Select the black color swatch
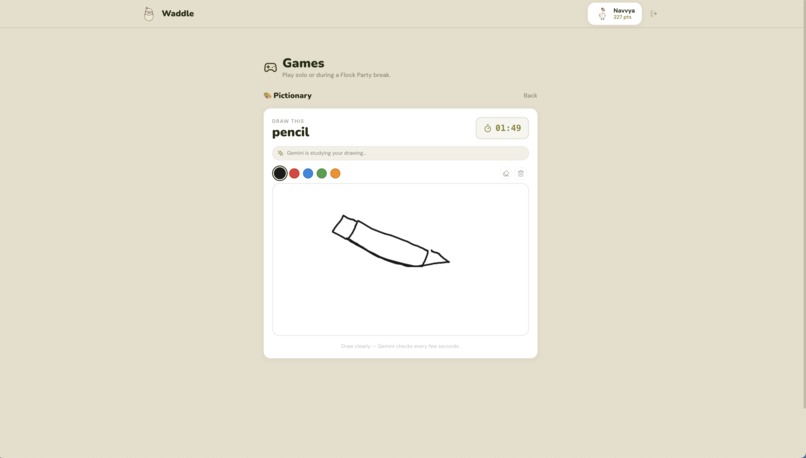Viewport: 806px width, 458px height. (x=280, y=173)
